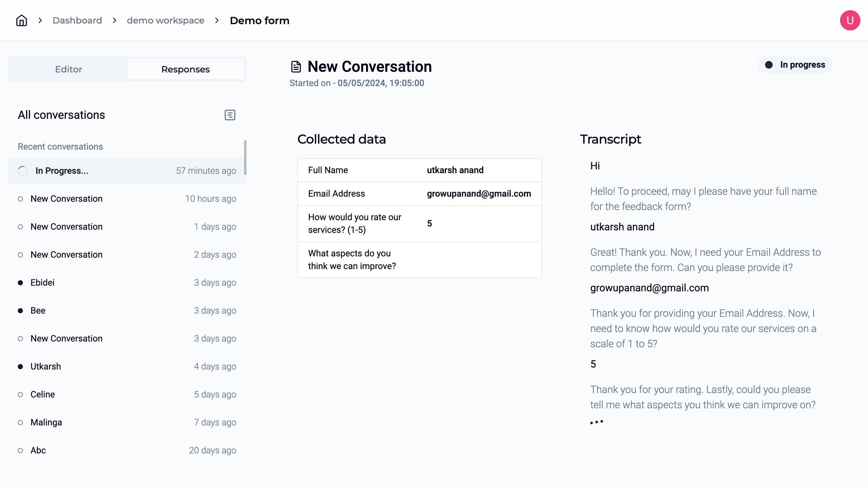Screen dimensions: 868x488
Task: Toggle empty circle next to New Conversation 10 hours
Action: (x=21, y=199)
